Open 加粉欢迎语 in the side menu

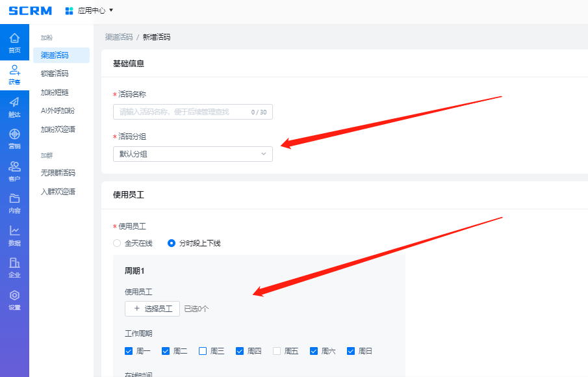(x=58, y=129)
